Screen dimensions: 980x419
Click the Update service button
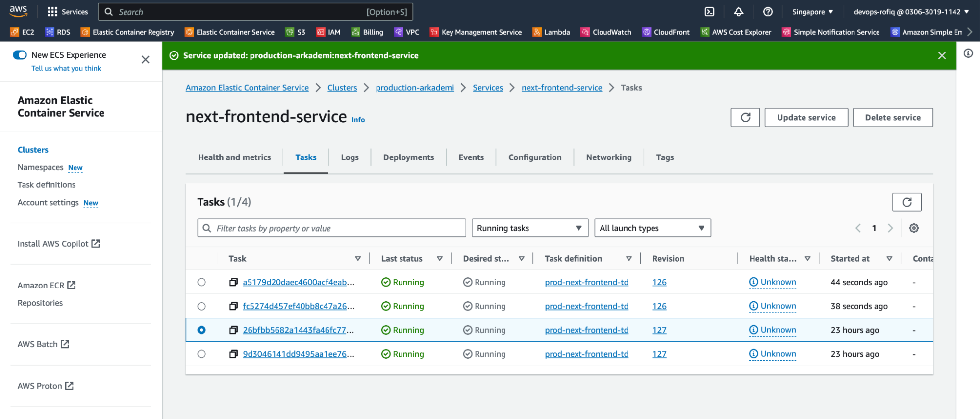pyautogui.click(x=806, y=118)
